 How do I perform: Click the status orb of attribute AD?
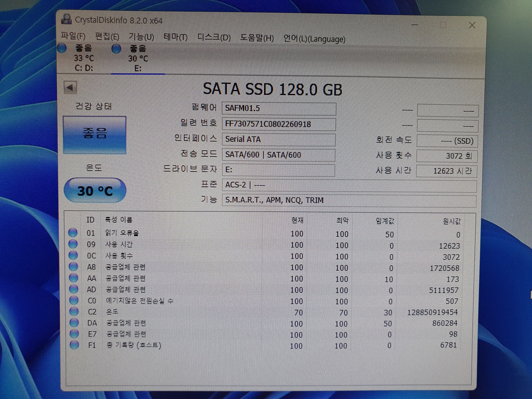(x=74, y=289)
